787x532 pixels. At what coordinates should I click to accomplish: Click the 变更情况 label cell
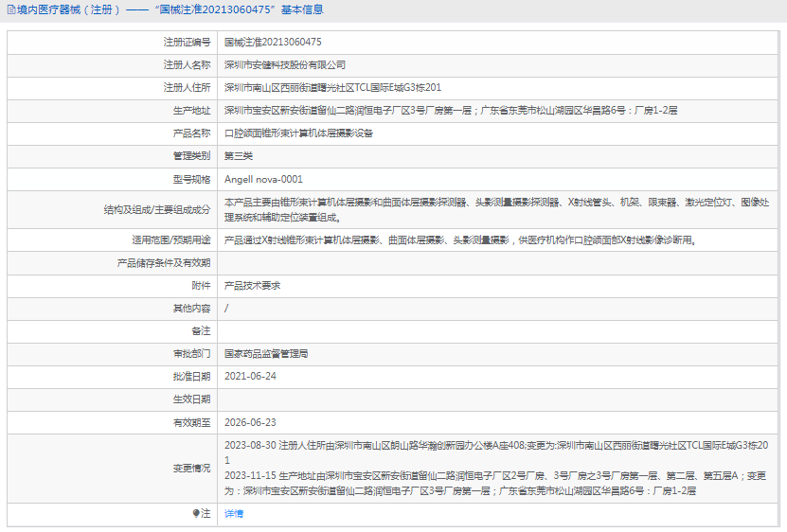112,469
